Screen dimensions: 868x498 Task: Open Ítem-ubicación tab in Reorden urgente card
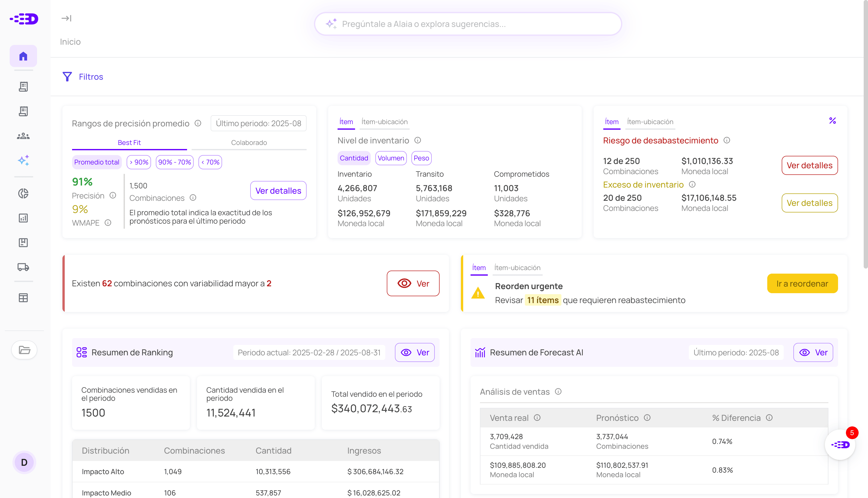(517, 268)
